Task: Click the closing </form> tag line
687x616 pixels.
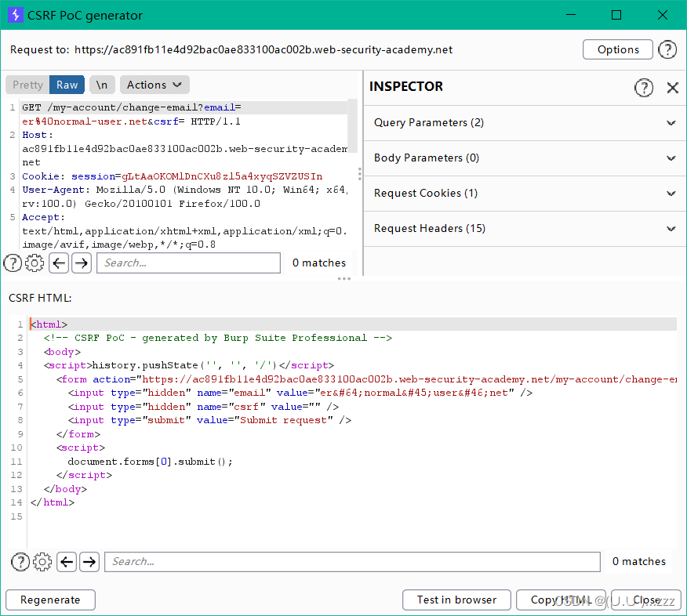Action: click(78, 434)
